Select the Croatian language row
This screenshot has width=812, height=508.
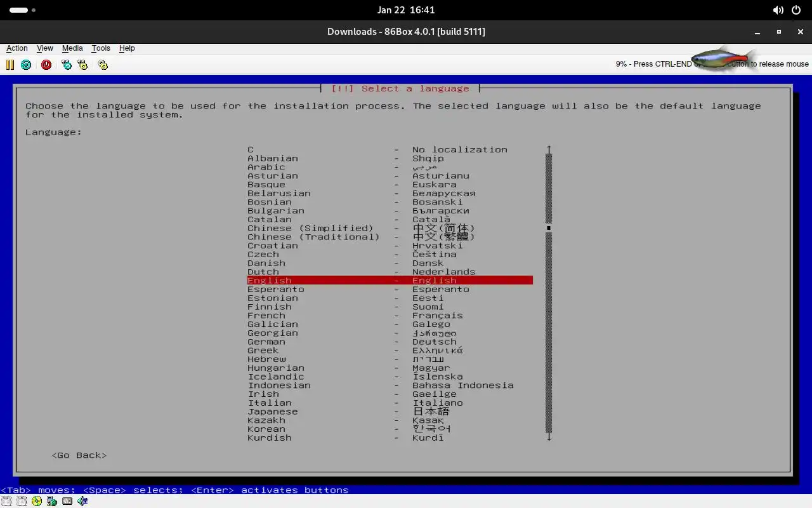coord(390,246)
